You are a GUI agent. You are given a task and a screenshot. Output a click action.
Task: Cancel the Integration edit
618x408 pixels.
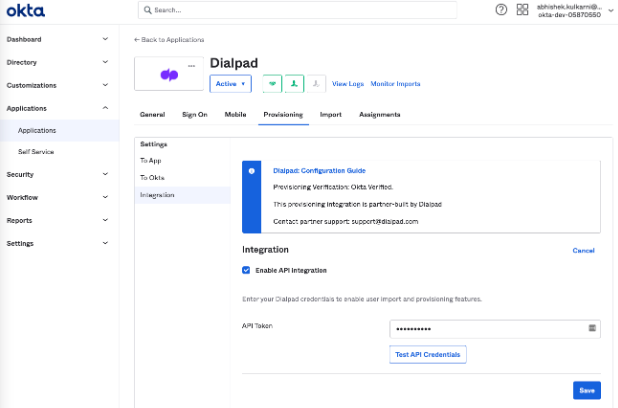point(583,251)
